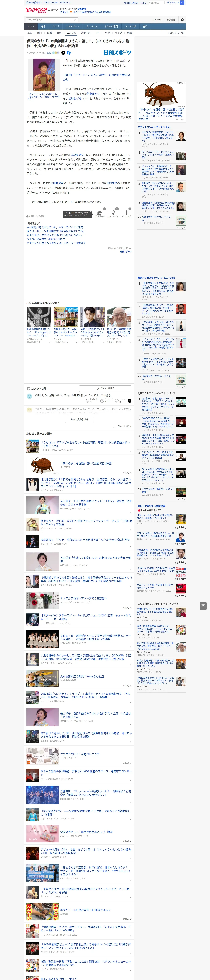Open マイページ link
The height and width of the screenshot is (980, 210).
157,19
